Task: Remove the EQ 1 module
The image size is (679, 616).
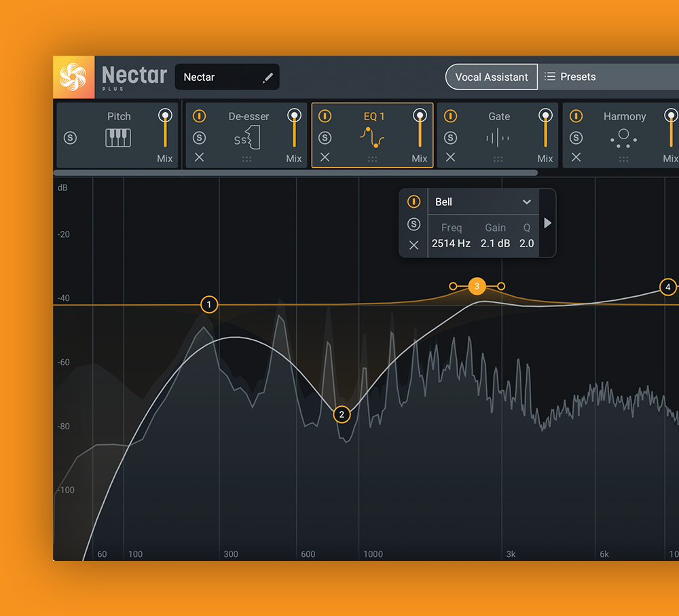Action: click(325, 157)
